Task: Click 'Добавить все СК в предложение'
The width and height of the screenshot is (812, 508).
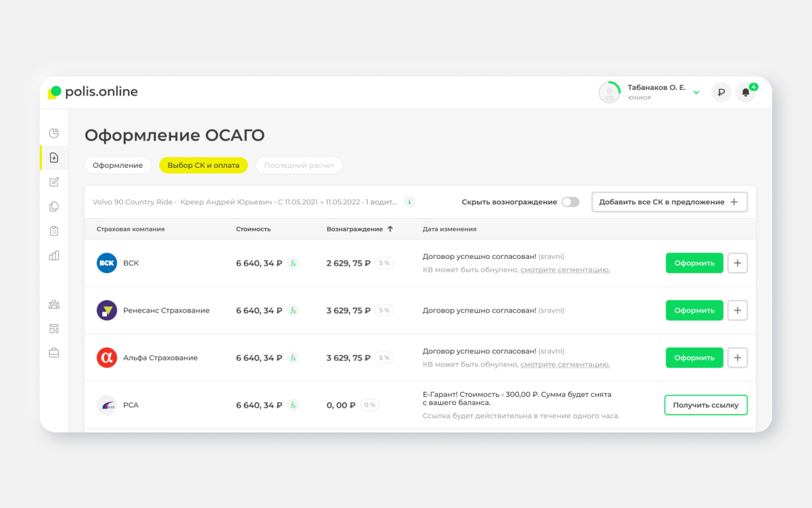Action: pyautogui.click(x=669, y=202)
